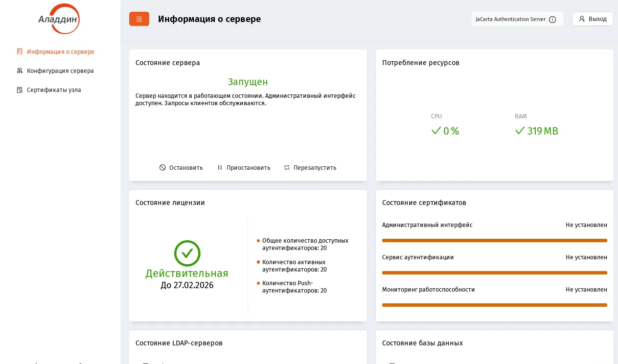
Task: Click the Перезапустить server button
Action: click(310, 167)
